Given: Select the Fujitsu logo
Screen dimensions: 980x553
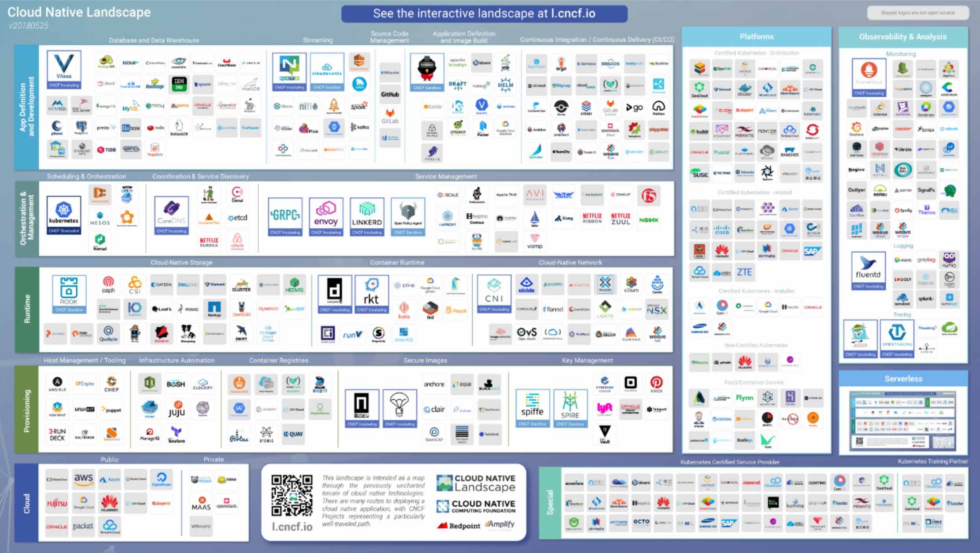Looking at the screenshot, I should [57, 503].
